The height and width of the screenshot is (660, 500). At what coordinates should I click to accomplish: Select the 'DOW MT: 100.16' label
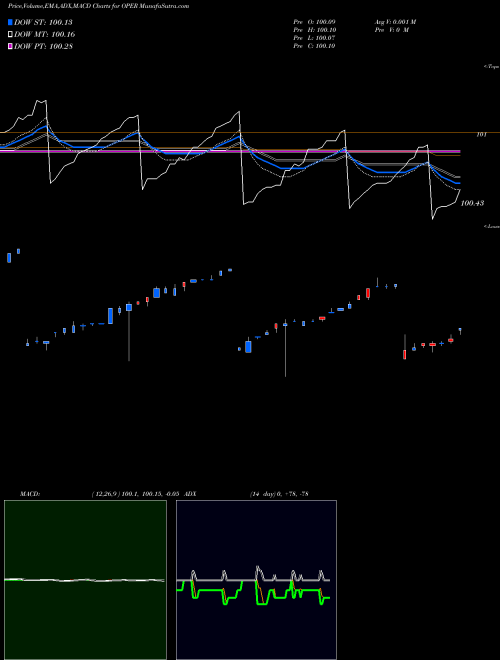pyautogui.click(x=45, y=35)
